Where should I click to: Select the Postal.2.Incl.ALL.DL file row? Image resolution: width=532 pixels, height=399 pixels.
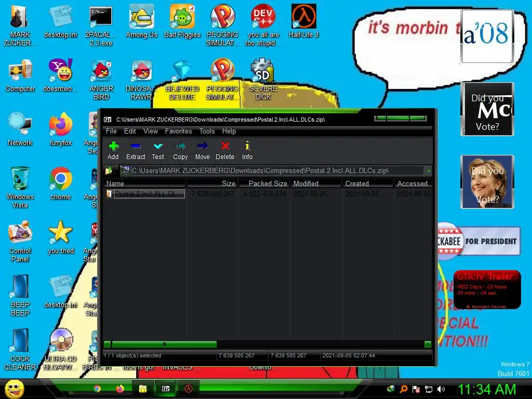tap(145, 194)
